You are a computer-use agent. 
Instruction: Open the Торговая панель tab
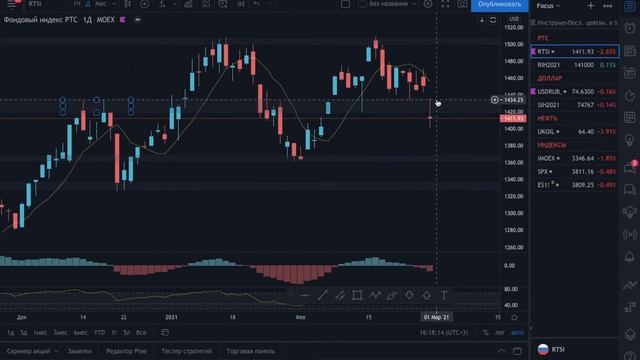coord(251,351)
